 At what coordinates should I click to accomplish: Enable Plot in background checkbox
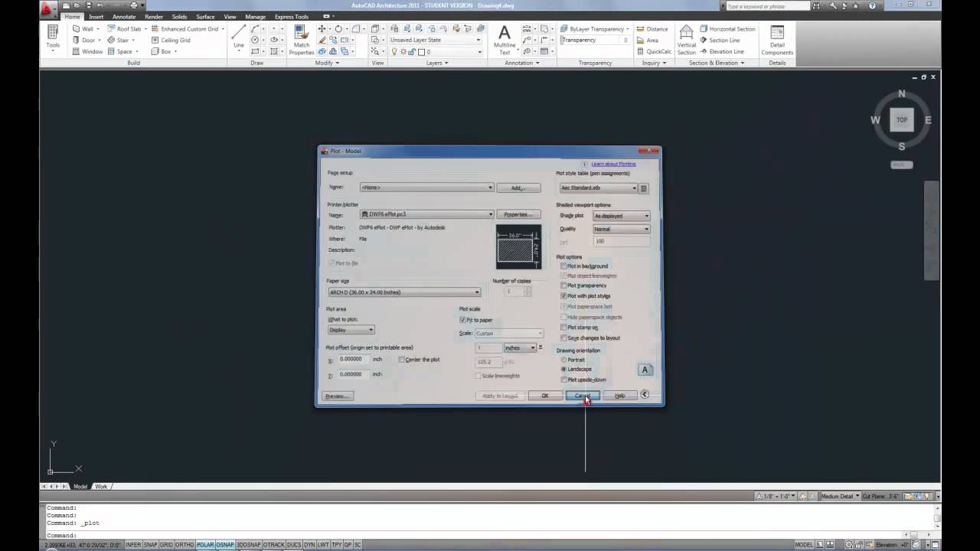pyautogui.click(x=564, y=266)
